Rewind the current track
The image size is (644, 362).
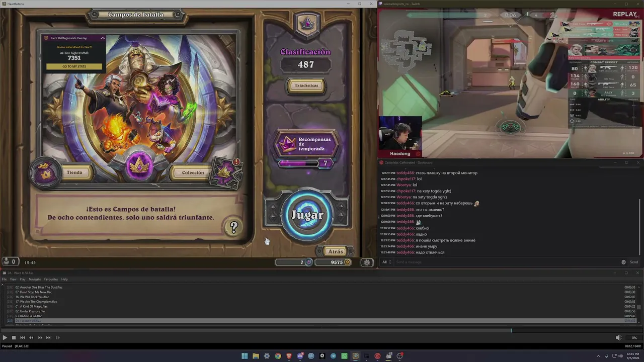click(x=31, y=338)
